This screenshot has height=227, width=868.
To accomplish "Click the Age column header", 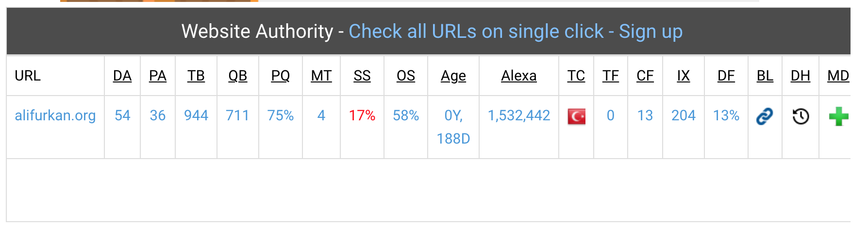I will coord(453,76).
